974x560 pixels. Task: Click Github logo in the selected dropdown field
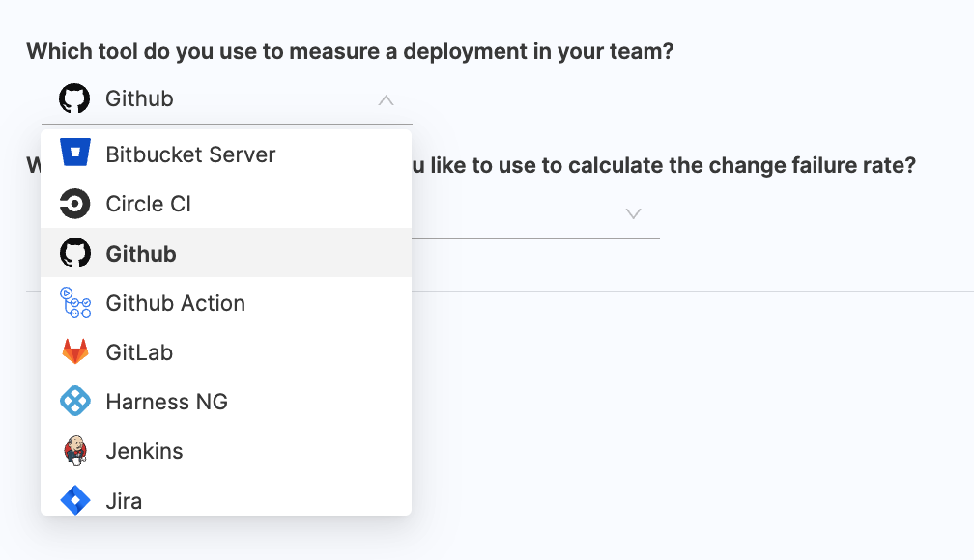[x=74, y=98]
